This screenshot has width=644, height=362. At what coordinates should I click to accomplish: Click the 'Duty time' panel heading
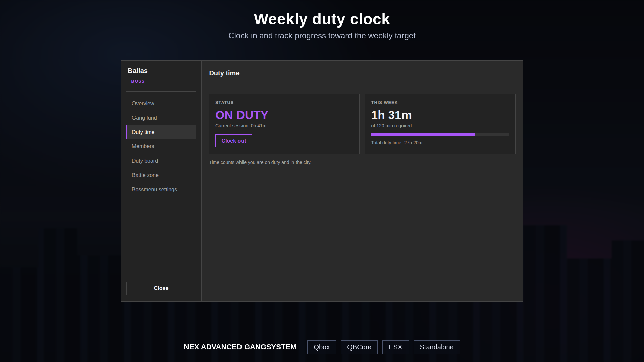(224, 73)
